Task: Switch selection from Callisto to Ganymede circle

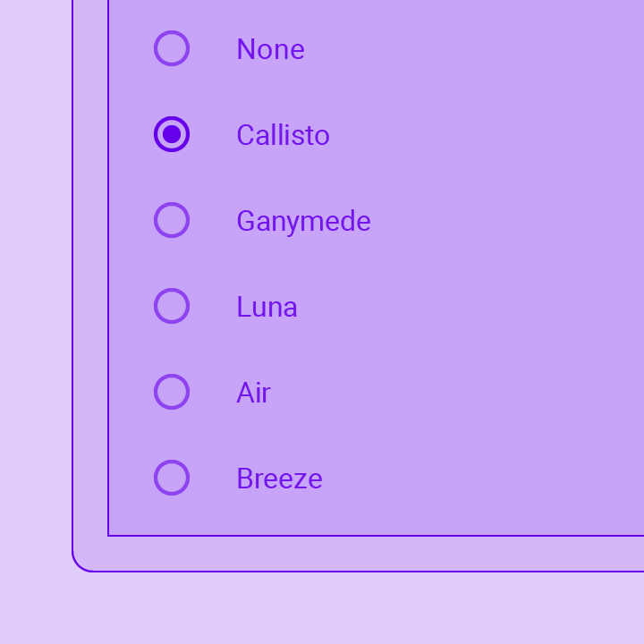Action: point(172,220)
